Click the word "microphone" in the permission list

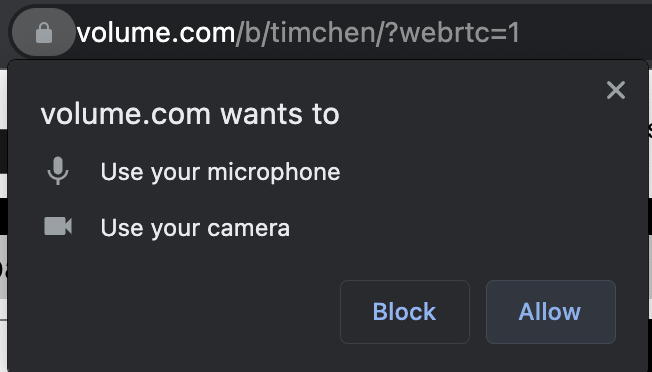coord(274,172)
